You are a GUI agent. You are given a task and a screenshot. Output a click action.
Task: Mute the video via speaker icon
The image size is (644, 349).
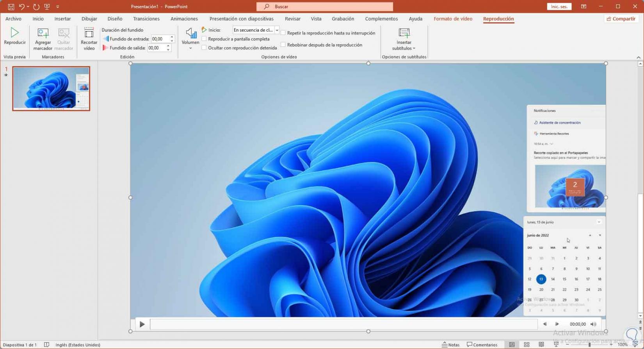pyautogui.click(x=593, y=324)
